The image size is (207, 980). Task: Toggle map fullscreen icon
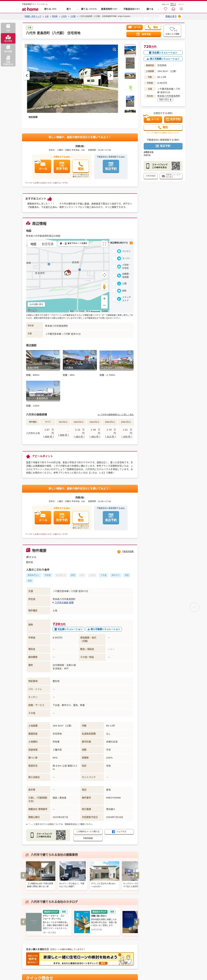[x=104, y=244]
